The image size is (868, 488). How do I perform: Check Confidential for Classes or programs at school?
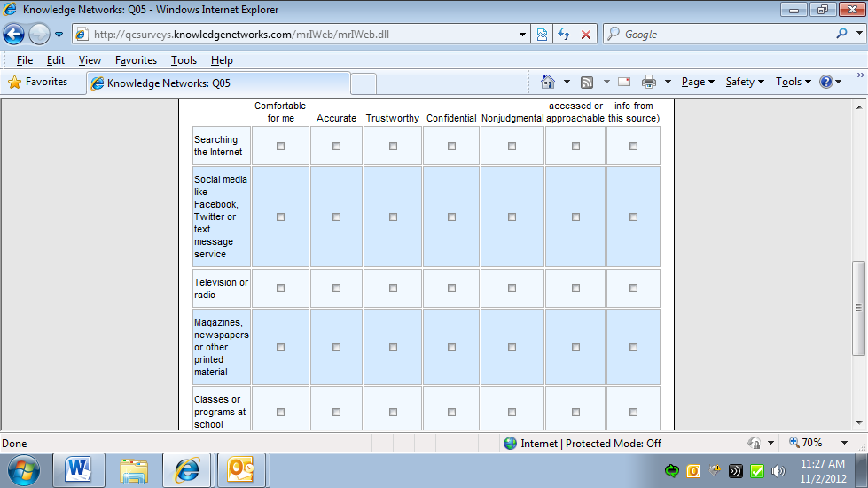(x=451, y=412)
